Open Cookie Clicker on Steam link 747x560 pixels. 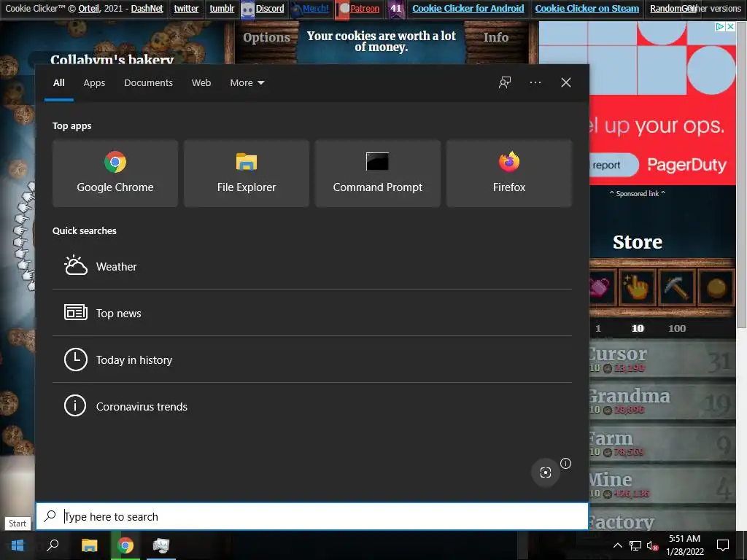(x=587, y=9)
